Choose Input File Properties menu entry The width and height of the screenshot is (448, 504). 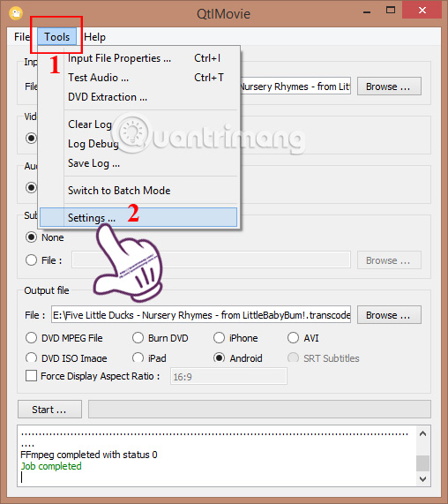[138, 58]
